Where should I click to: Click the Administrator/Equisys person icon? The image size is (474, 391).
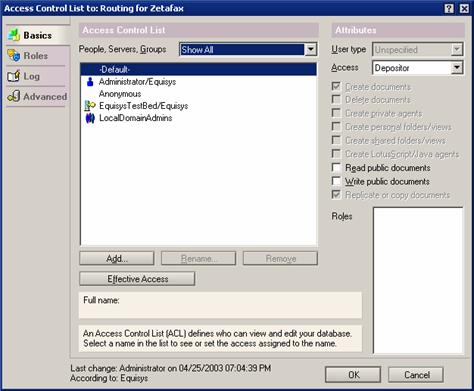(90, 82)
